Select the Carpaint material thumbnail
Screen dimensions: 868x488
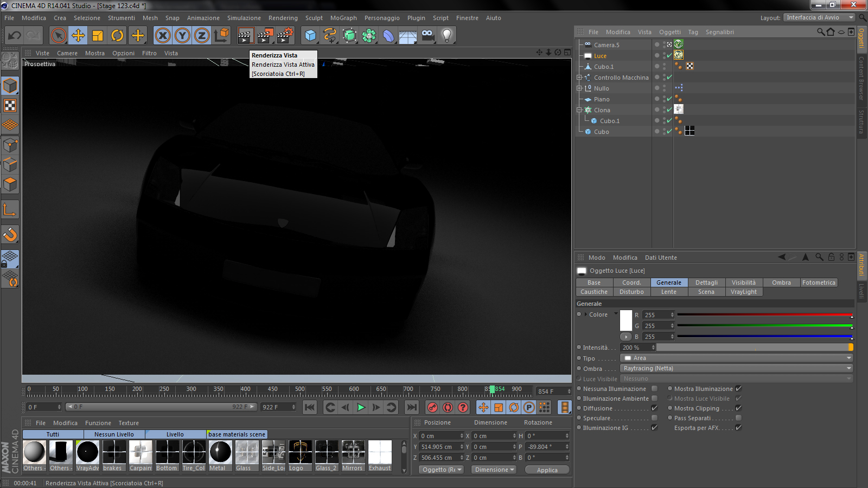pyautogui.click(x=141, y=452)
